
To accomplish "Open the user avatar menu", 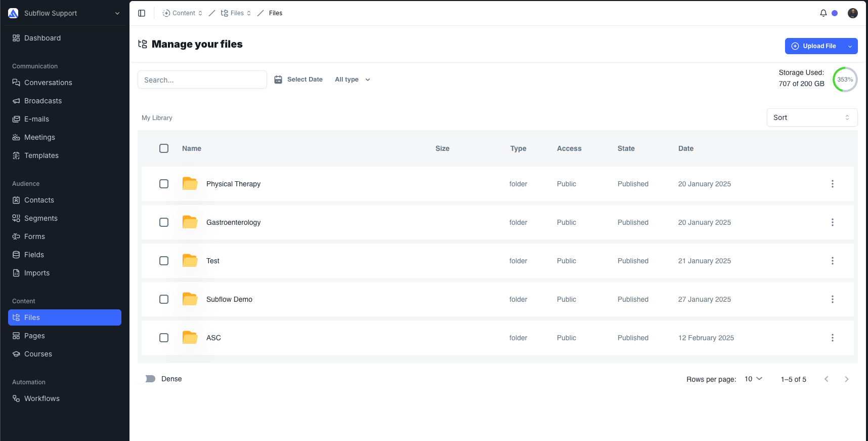I will (853, 13).
